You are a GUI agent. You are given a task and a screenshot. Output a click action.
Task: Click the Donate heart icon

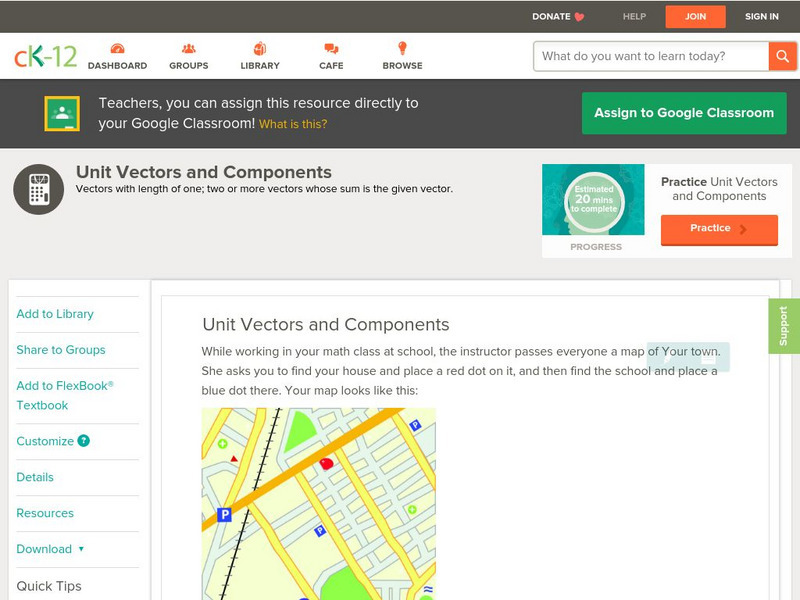coord(579,17)
